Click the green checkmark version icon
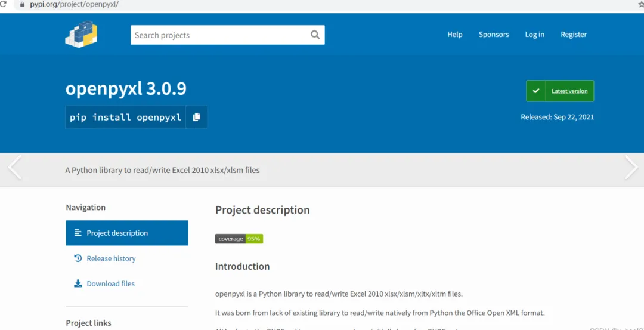 (536, 91)
